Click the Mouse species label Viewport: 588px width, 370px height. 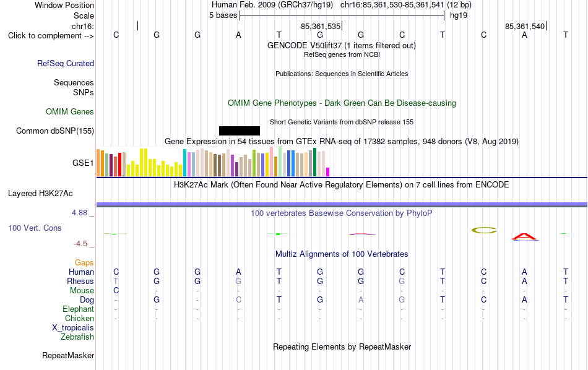coord(82,291)
